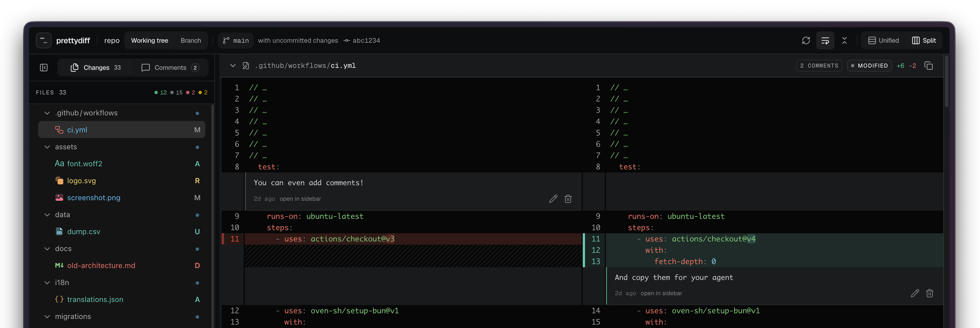The image size is (980, 328).
Task: Click the translations.json braces icon
Action: (59, 299)
